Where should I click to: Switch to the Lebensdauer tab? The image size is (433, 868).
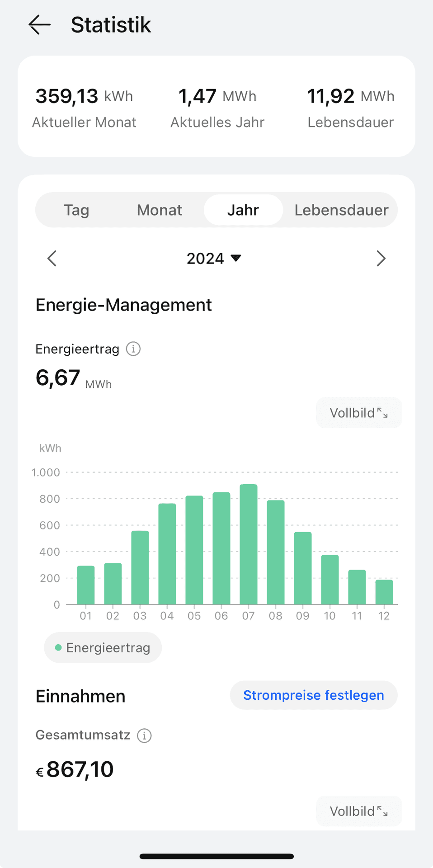tap(341, 210)
